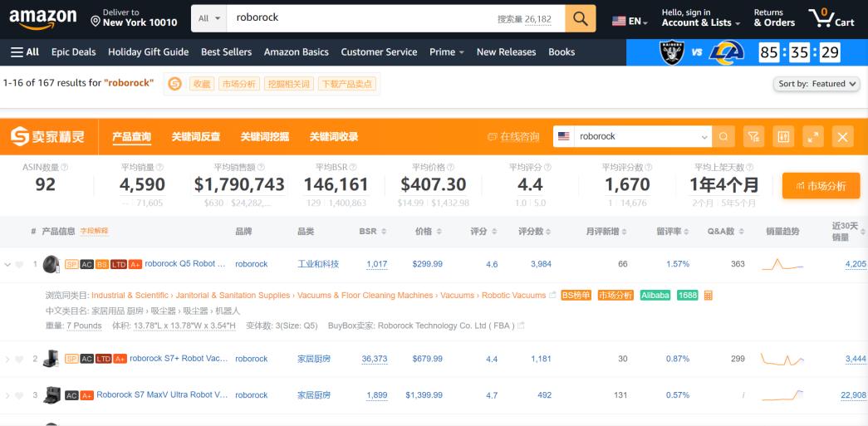Image resolution: width=868 pixels, height=426 pixels.
Task: Click the help icon beside ASIN数量
Action: (x=64, y=167)
